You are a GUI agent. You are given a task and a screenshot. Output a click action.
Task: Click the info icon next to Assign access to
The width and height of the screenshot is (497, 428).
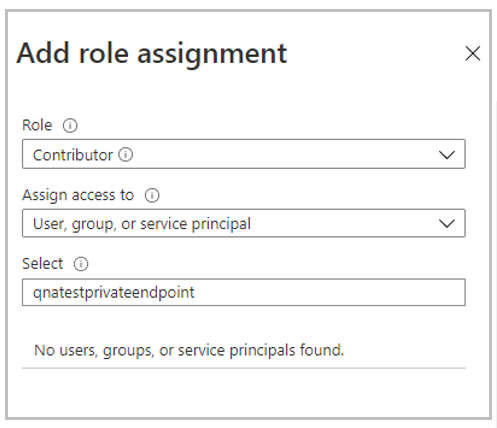tap(152, 195)
